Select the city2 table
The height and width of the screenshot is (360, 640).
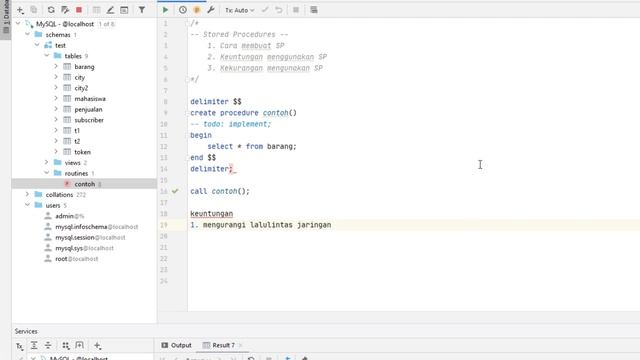81,88
